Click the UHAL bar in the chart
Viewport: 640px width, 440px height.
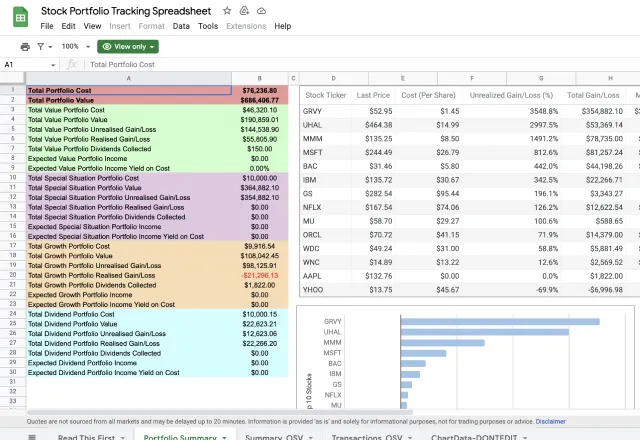click(485, 332)
